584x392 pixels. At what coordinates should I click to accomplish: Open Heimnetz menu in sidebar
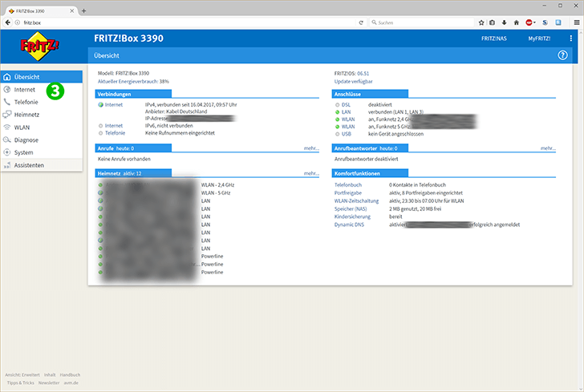tap(26, 115)
